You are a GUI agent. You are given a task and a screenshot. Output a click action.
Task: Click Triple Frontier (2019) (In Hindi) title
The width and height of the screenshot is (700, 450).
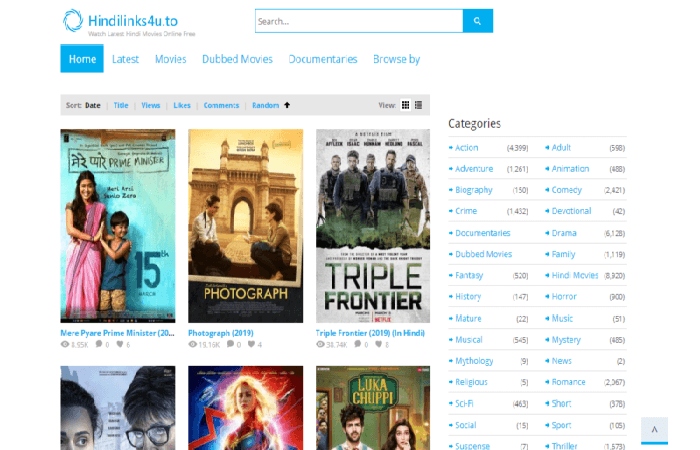(x=370, y=333)
